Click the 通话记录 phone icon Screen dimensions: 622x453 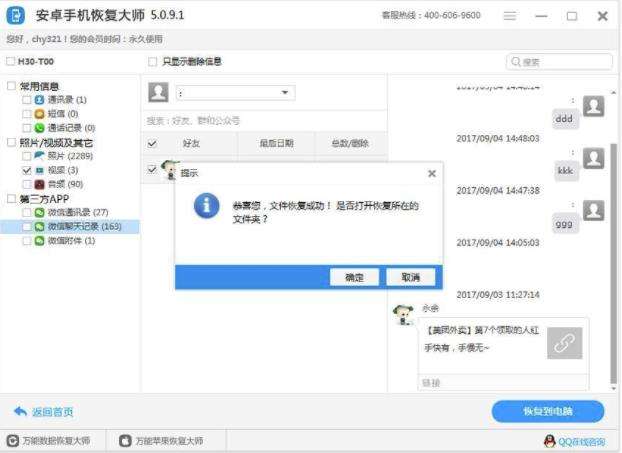click(x=39, y=128)
